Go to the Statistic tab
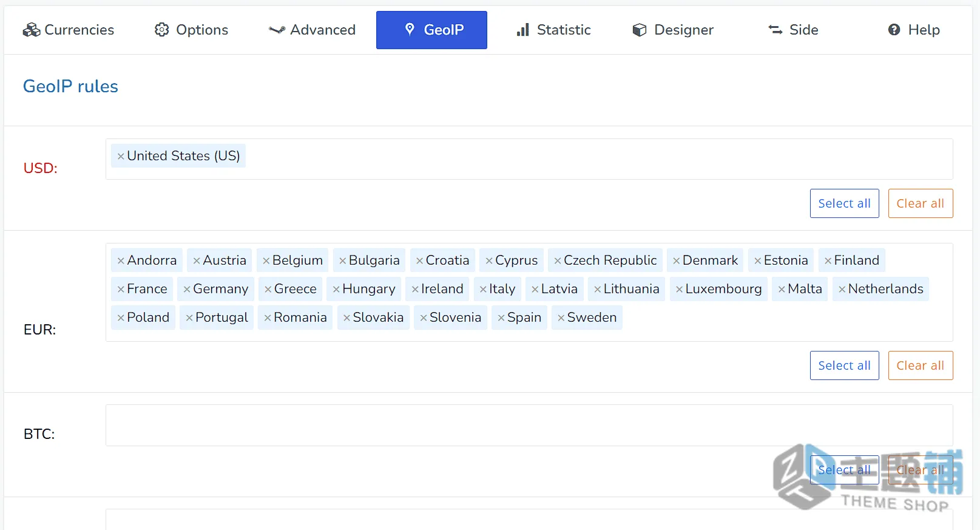Image resolution: width=980 pixels, height=530 pixels. coord(553,30)
